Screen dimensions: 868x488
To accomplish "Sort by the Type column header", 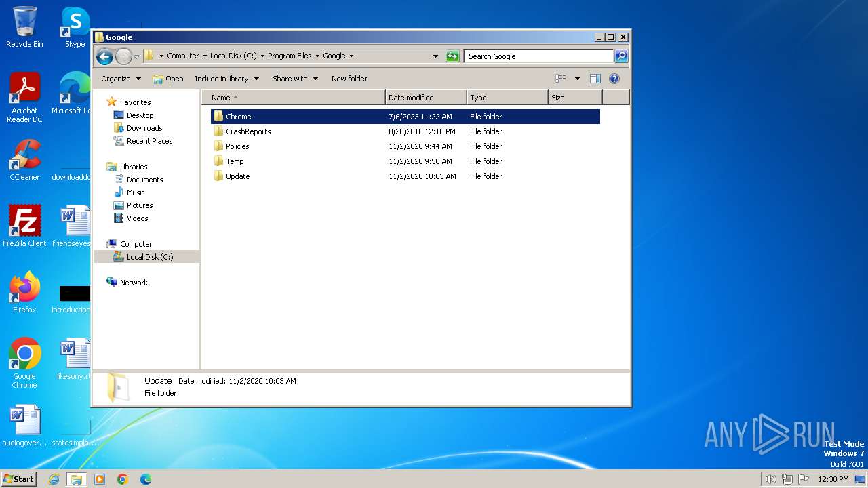I will point(507,98).
